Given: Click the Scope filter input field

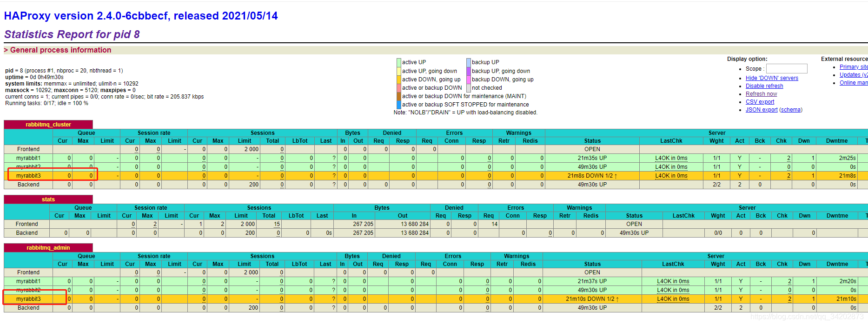Looking at the screenshot, I should pos(787,69).
